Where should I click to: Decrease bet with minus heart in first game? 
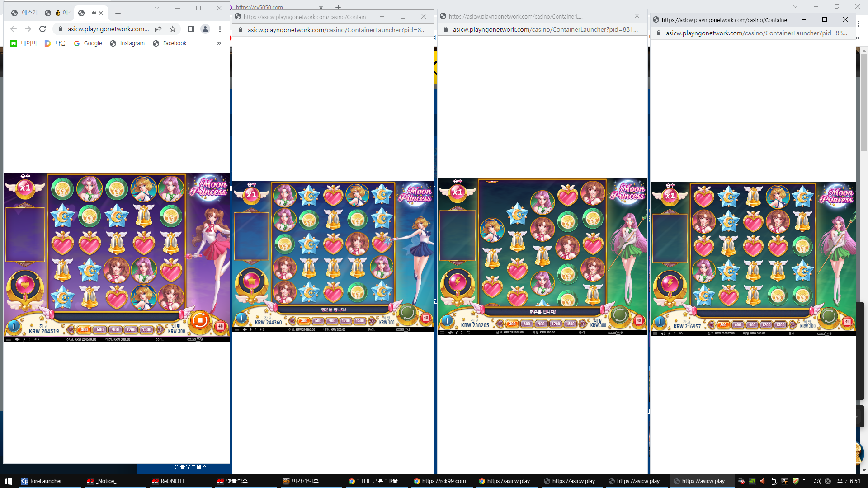tap(71, 330)
